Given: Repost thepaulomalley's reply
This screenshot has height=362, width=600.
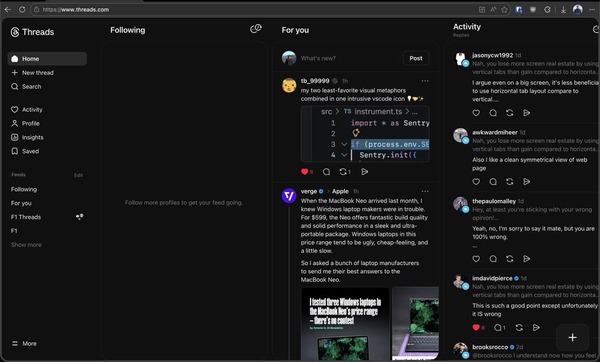Looking at the screenshot, I should (x=510, y=259).
